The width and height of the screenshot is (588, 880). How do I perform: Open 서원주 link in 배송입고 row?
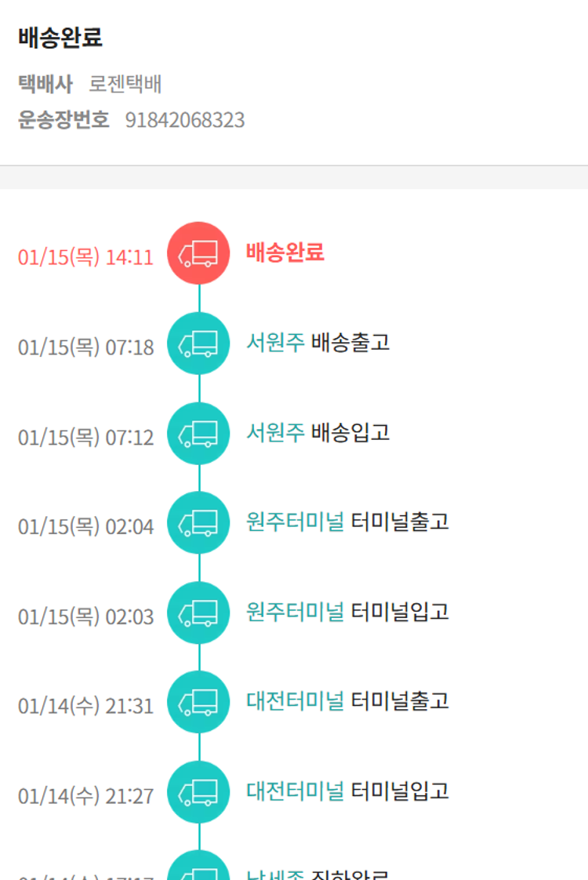275,433
